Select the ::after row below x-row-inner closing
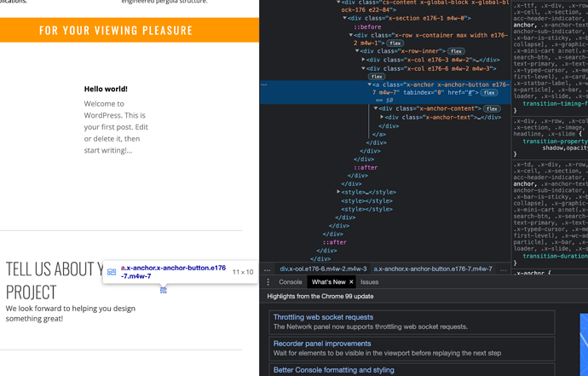The width and height of the screenshot is (588, 376). click(366, 167)
